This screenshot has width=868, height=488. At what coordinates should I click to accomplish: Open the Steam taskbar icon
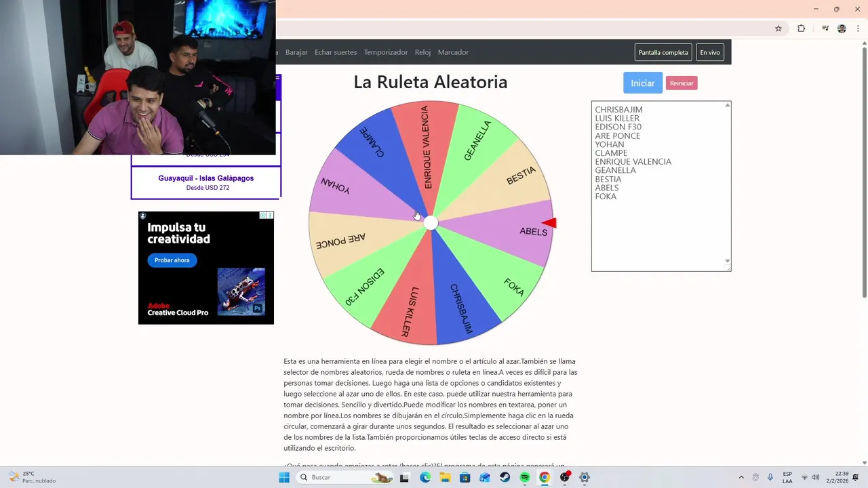[505, 477]
